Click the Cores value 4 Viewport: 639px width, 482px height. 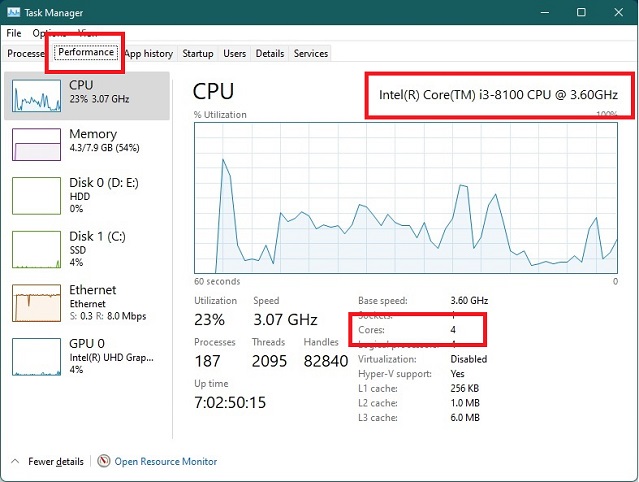click(453, 330)
